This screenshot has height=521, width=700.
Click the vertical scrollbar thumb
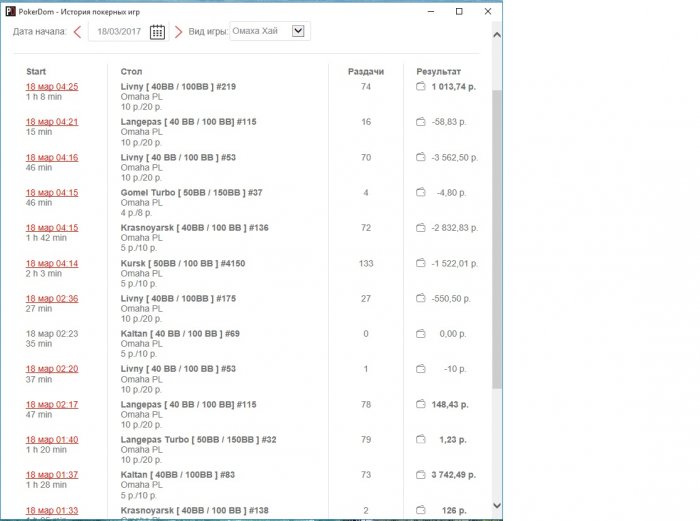tap(496, 239)
